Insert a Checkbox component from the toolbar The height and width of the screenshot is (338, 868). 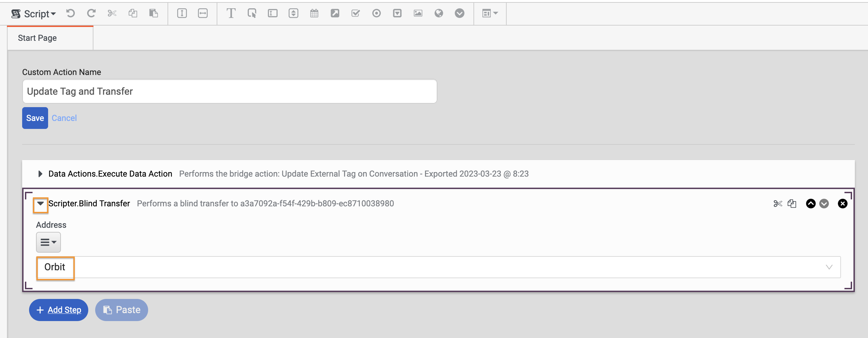[355, 13]
